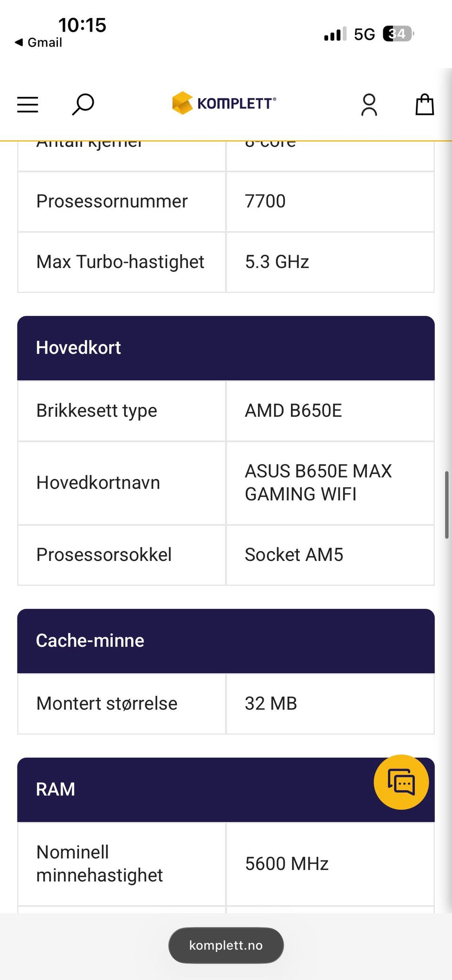Screen dimensions: 452x980
Task: Tap the Socket AM5 value cell
Action: tap(330, 555)
